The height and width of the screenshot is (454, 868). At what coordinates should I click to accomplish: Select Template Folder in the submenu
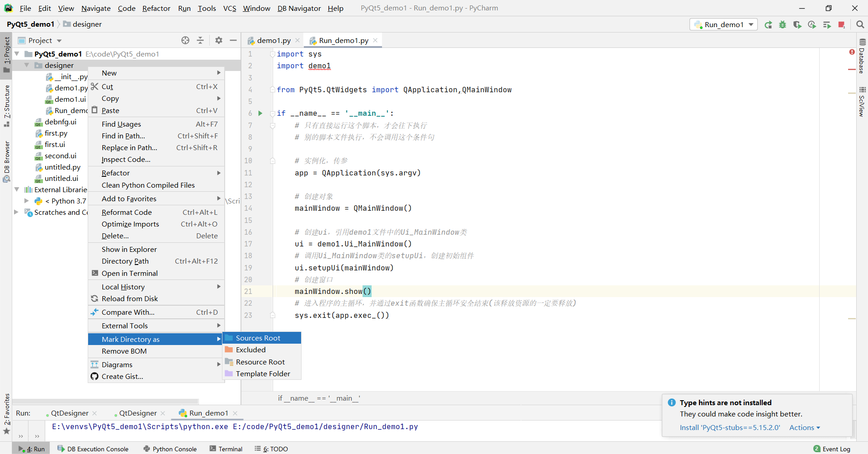(x=262, y=374)
